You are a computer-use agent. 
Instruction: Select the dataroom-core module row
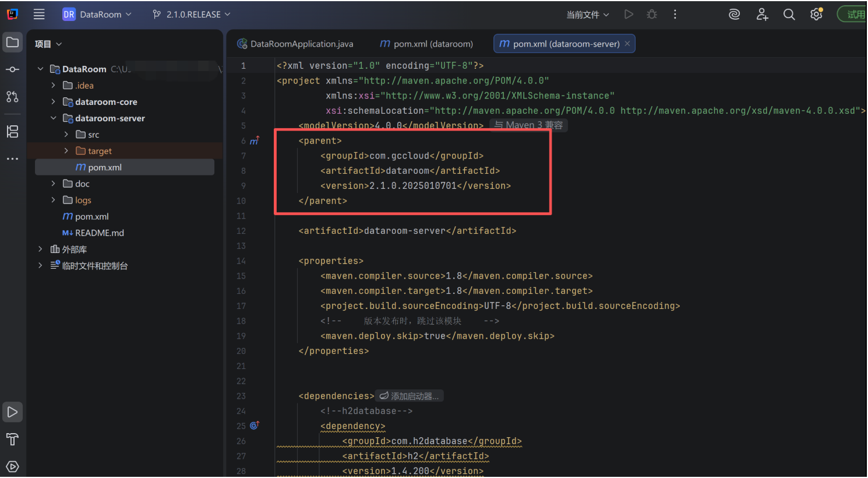[125, 101]
